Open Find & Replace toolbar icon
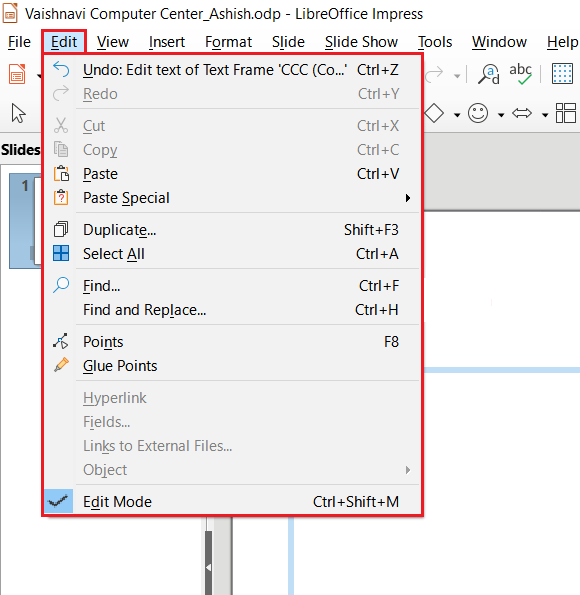 coord(489,74)
